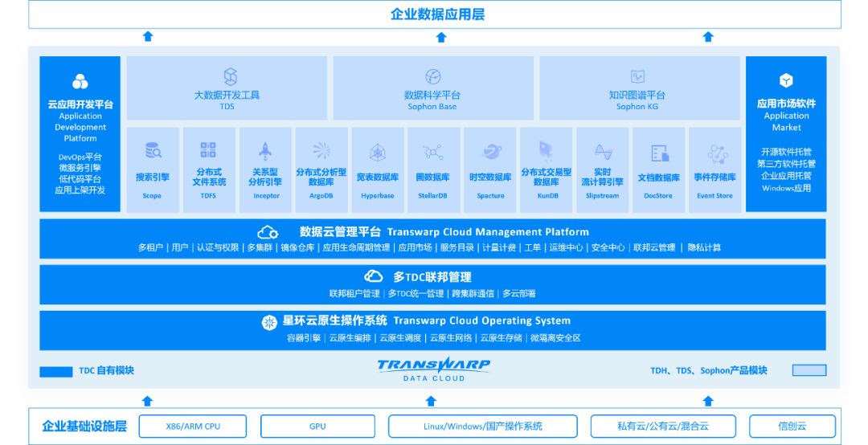Select the Spacture spatiotemporal database icon
Viewport: 868px width, 445px height.
(x=491, y=151)
